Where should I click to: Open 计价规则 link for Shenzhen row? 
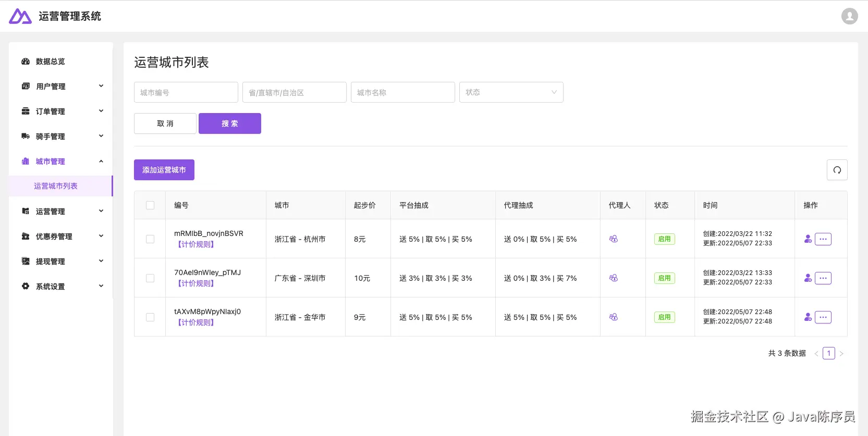point(196,283)
